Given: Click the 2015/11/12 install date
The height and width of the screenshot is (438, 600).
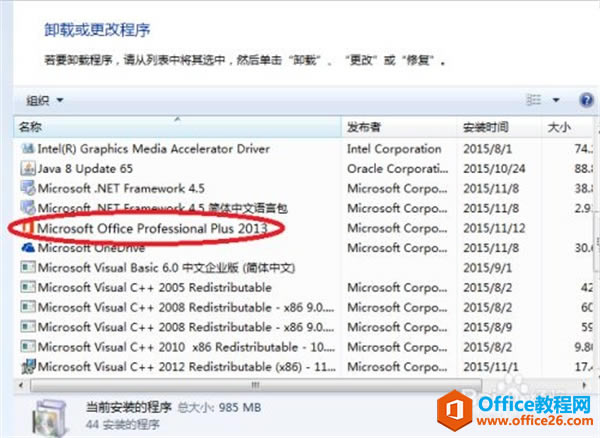Looking at the screenshot, I should (x=494, y=228).
